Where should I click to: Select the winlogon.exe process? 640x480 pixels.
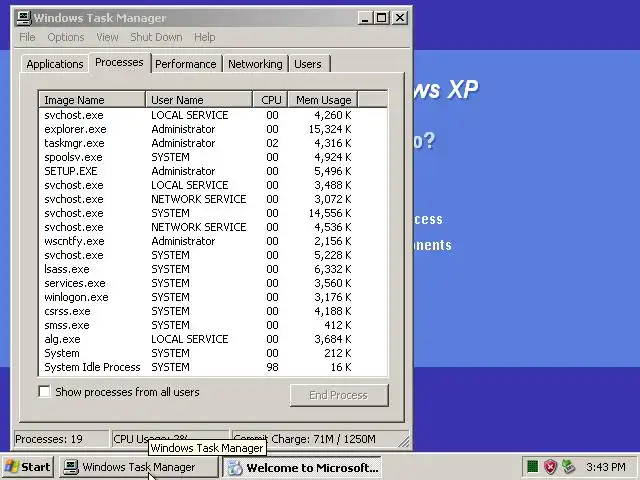point(213,297)
